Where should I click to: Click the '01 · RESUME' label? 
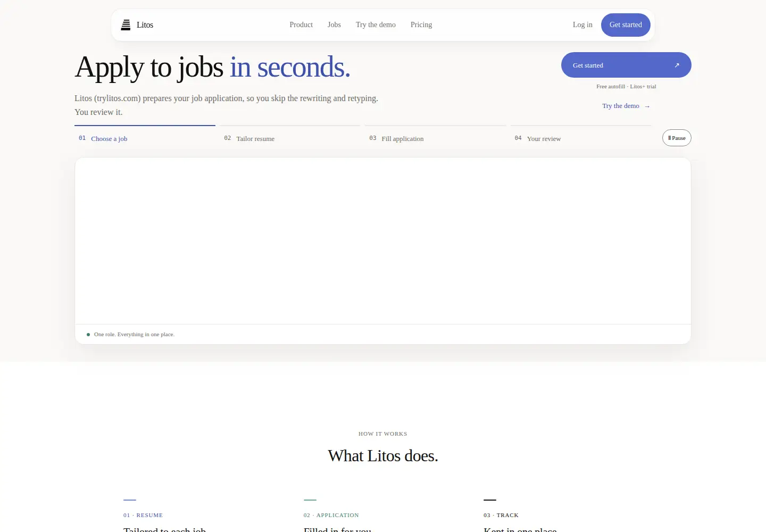click(143, 515)
